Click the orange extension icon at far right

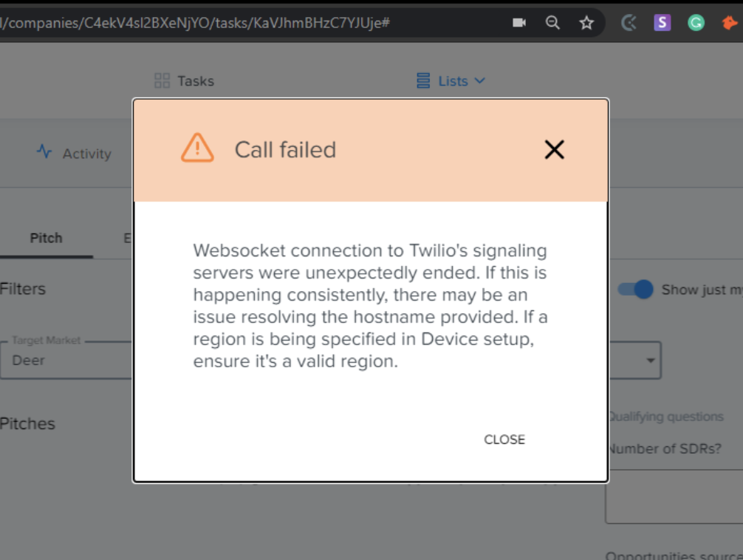(x=730, y=22)
